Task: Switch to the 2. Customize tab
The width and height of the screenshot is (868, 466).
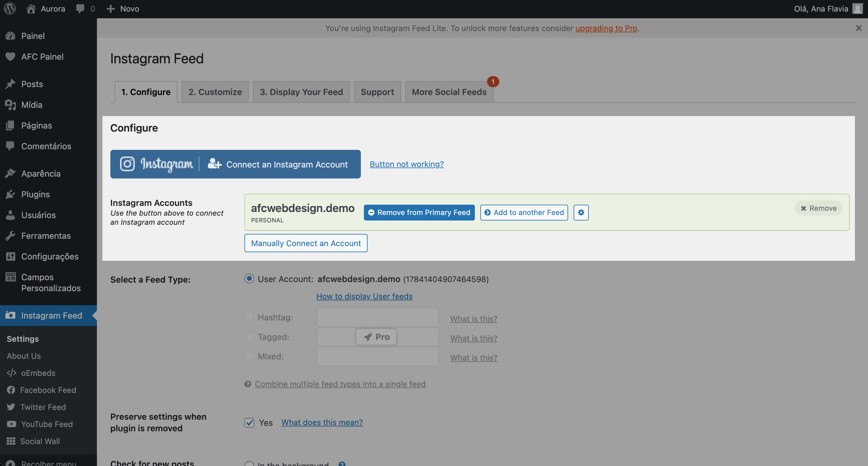Action: click(215, 92)
